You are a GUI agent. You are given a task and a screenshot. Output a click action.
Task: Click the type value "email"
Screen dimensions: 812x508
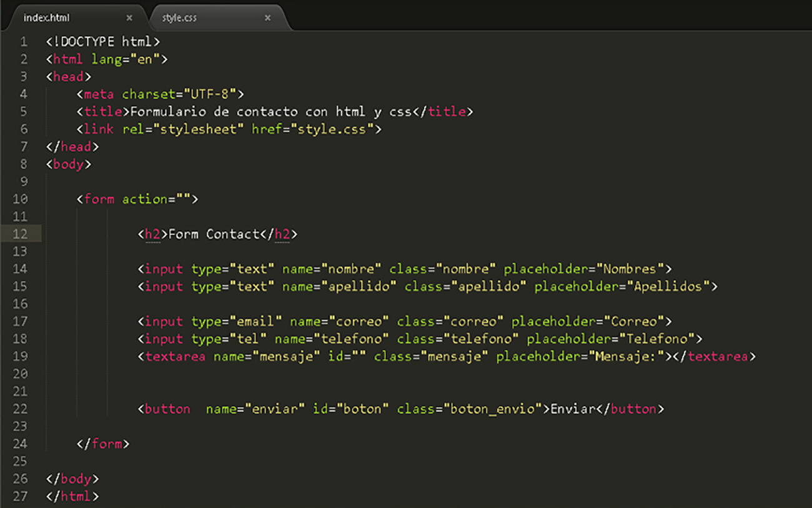[x=255, y=322]
